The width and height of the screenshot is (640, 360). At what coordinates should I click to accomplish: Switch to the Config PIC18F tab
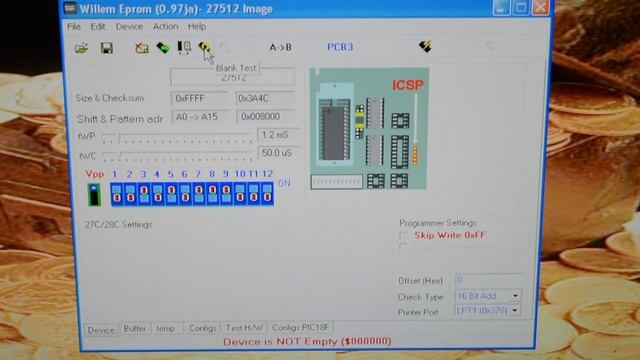[300, 327]
